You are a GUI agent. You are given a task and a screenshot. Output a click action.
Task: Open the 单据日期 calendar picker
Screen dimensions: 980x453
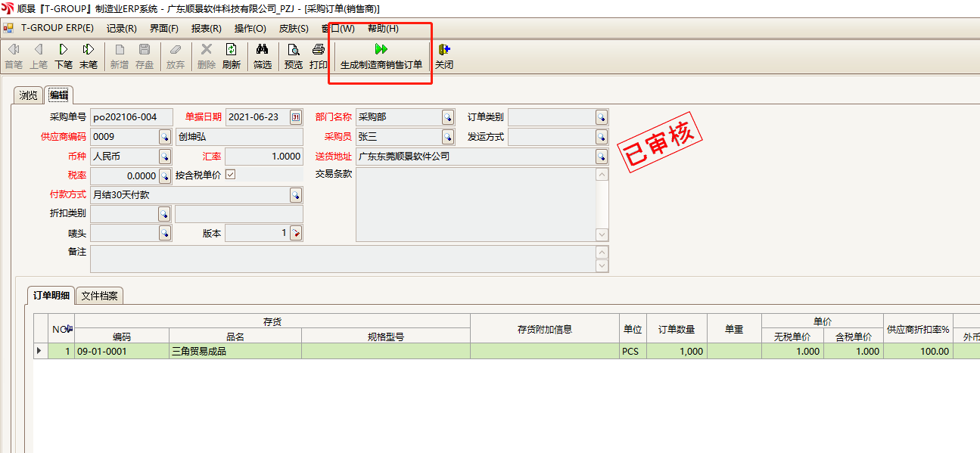pos(296,117)
